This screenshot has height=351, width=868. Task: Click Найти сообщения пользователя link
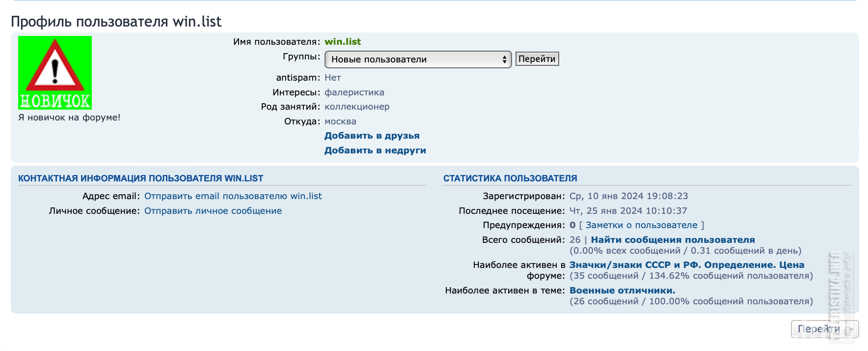click(673, 240)
